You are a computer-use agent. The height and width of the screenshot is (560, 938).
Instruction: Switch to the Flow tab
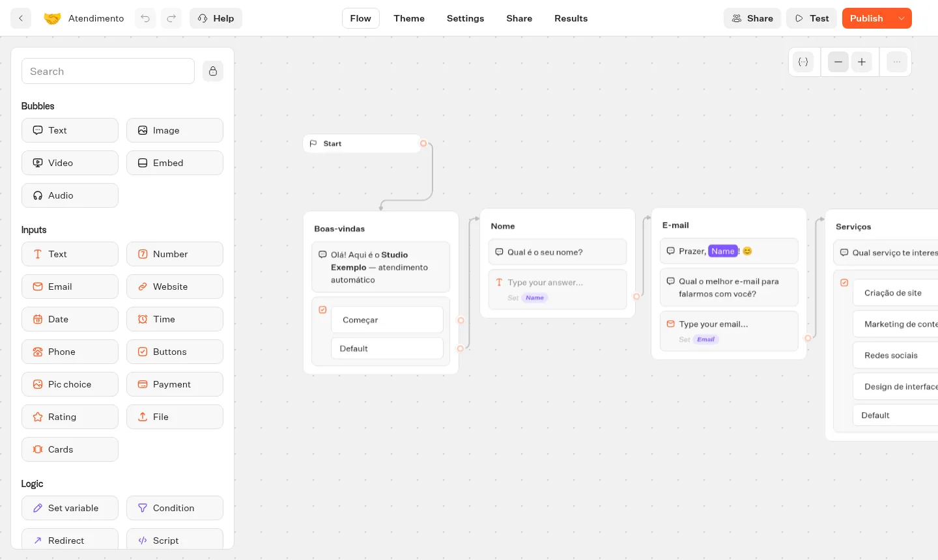(361, 18)
